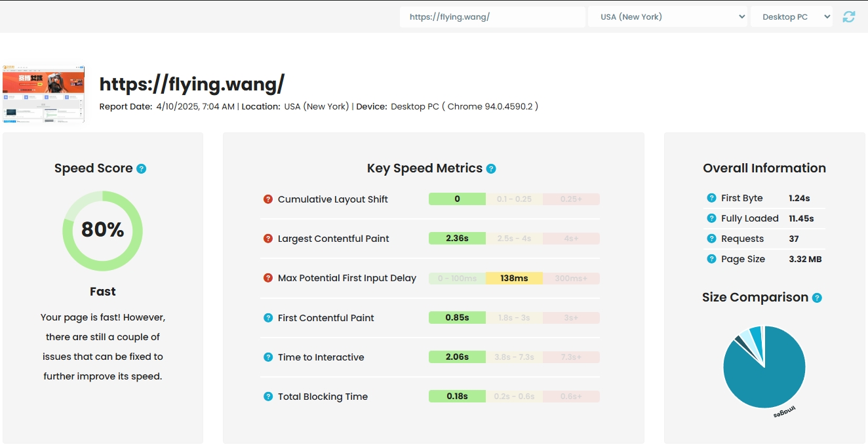Click red help icon for Largest Contentful Paint
This screenshot has height=447, width=868.
(x=267, y=239)
